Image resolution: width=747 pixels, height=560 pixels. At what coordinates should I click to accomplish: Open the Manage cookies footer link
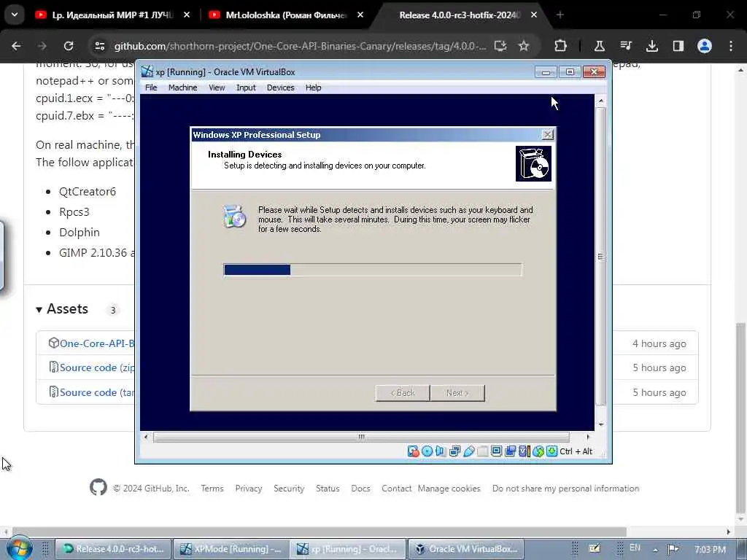pyautogui.click(x=449, y=488)
